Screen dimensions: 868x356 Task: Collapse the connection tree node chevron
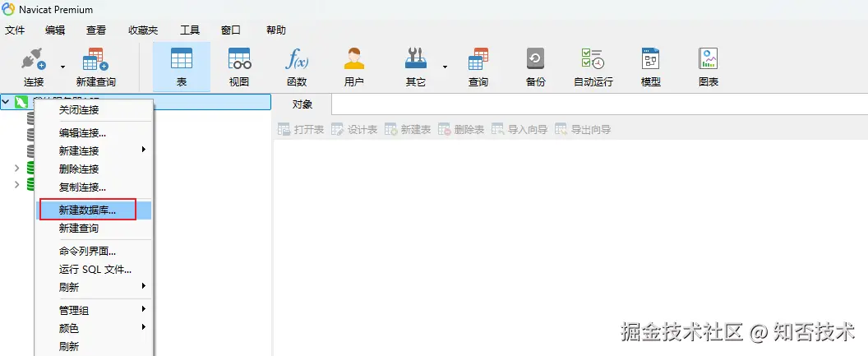coord(6,102)
